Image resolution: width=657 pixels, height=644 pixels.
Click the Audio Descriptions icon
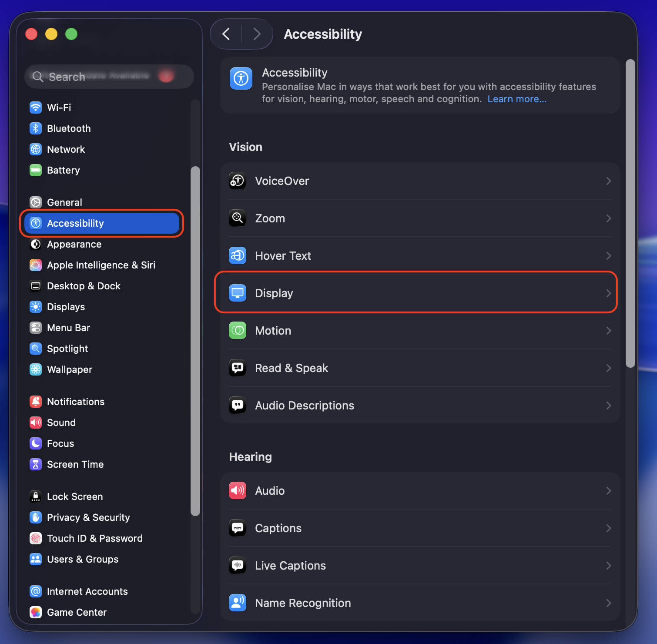(238, 405)
